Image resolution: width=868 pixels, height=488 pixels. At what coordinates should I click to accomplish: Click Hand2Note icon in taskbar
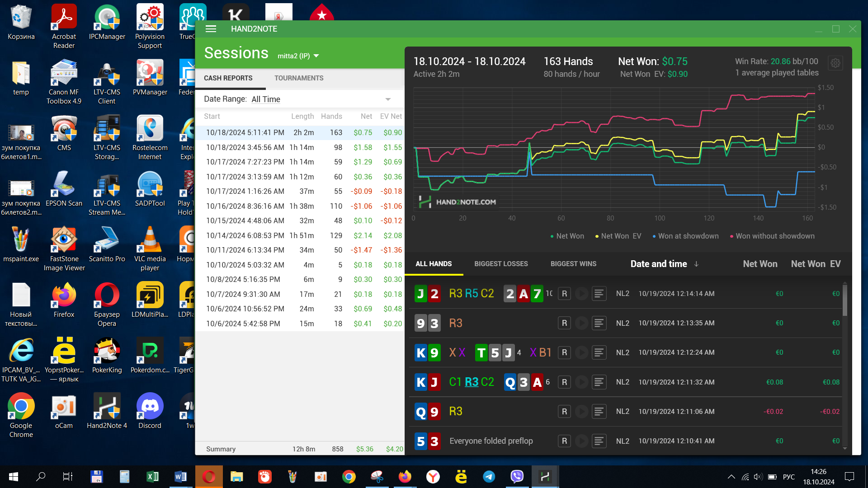pos(545,477)
